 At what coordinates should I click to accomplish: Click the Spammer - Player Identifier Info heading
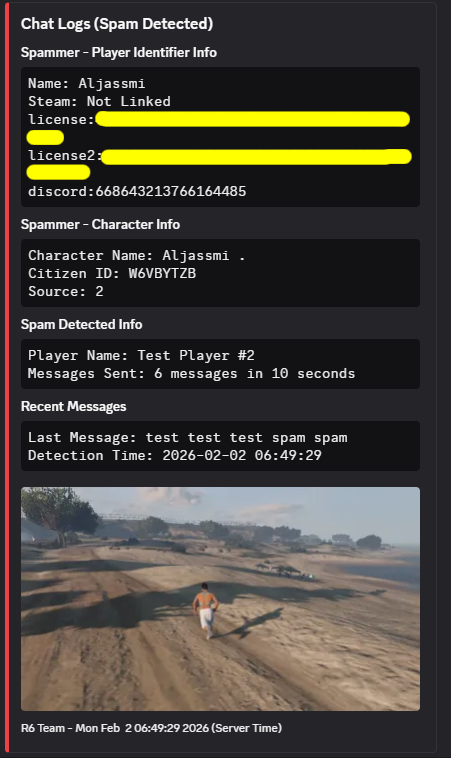(x=118, y=52)
